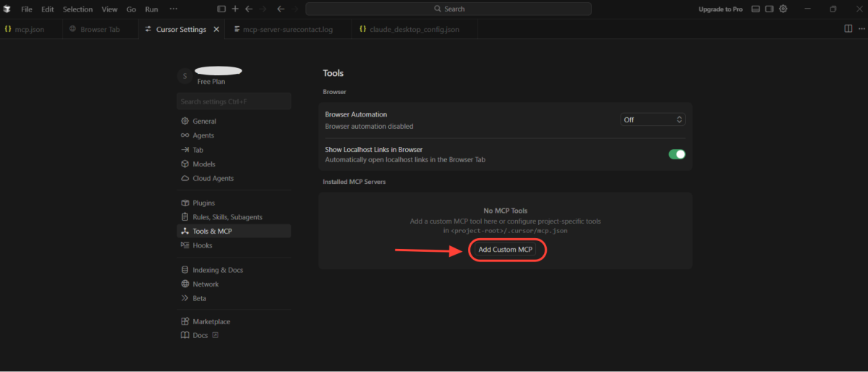Viewport: 868px width, 372px height.
Task: Open the Selection menu
Action: [77, 9]
